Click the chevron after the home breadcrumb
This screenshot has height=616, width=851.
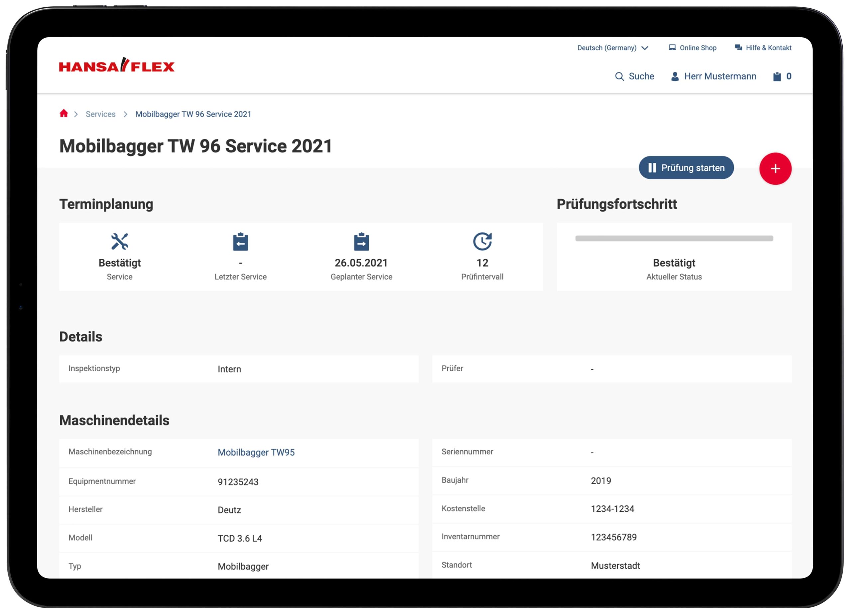[76, 114]
